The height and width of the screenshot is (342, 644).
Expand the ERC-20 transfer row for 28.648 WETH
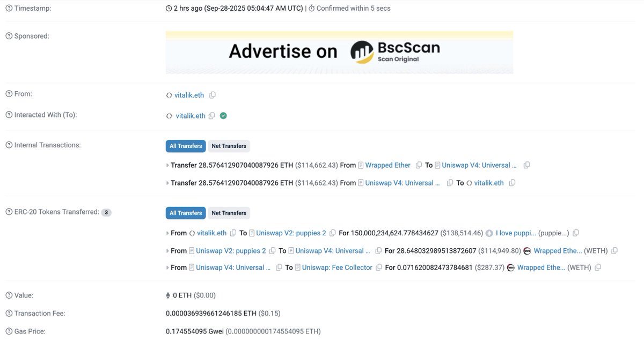[167, 251]
